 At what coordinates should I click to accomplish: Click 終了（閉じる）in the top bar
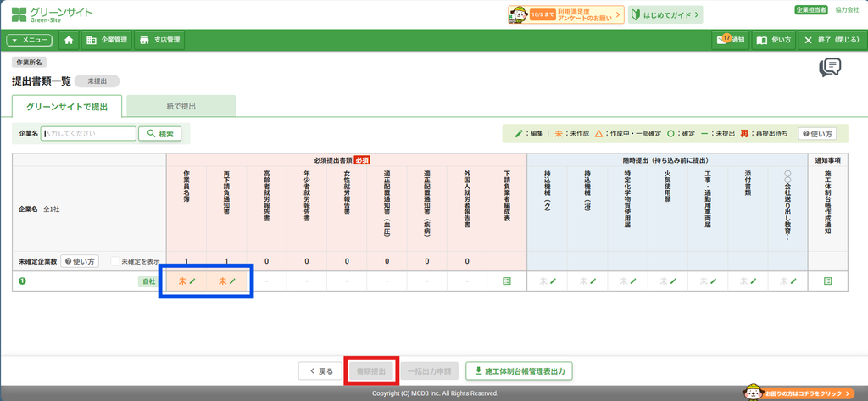point(832,40)
